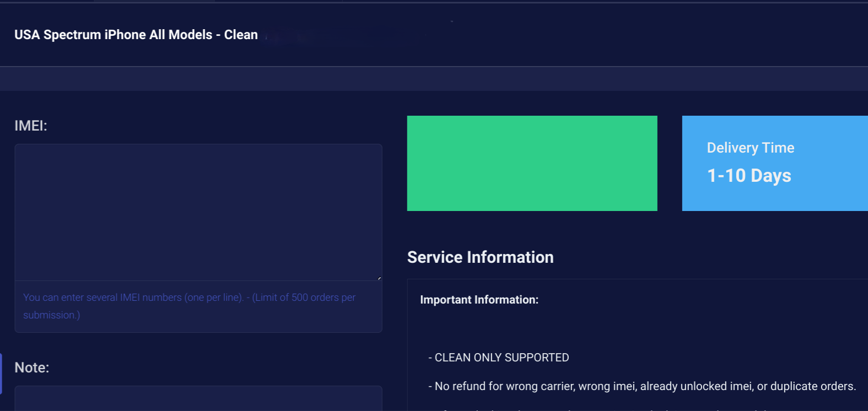Click the resize handle of IMEI textarea
868x411 pixels.
[x=379, y=278]
